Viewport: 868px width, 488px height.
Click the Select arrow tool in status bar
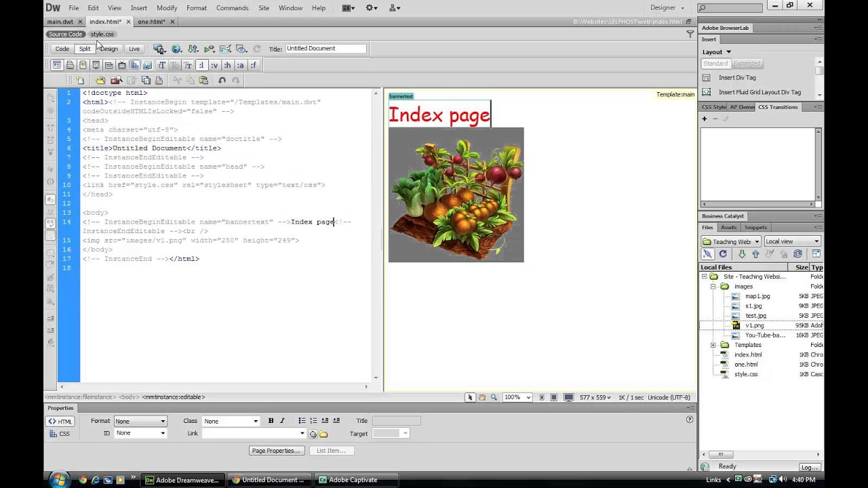[x=470, y=397]
